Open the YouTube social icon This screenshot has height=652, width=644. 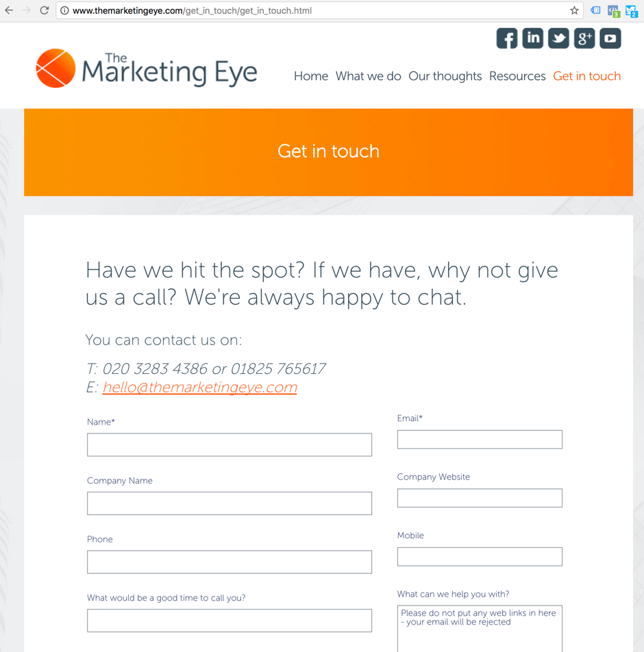click(x=610, y=38)
